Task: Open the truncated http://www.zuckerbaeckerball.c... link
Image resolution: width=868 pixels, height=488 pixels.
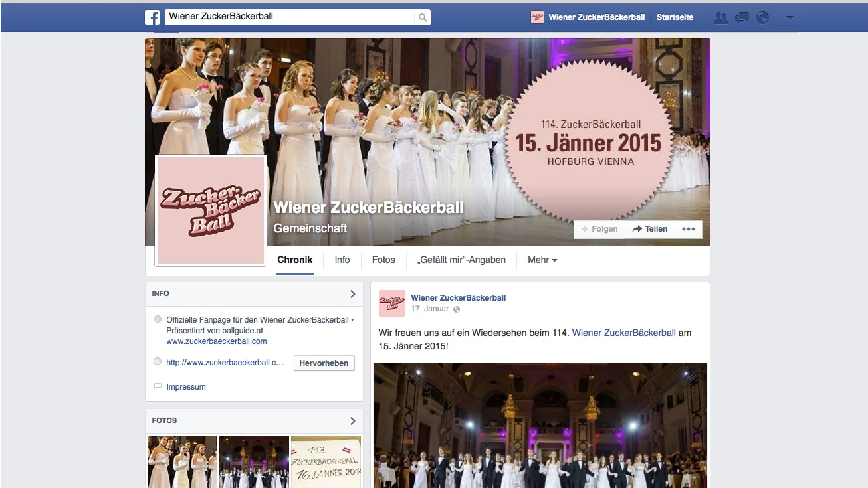Action: (225, 363)
